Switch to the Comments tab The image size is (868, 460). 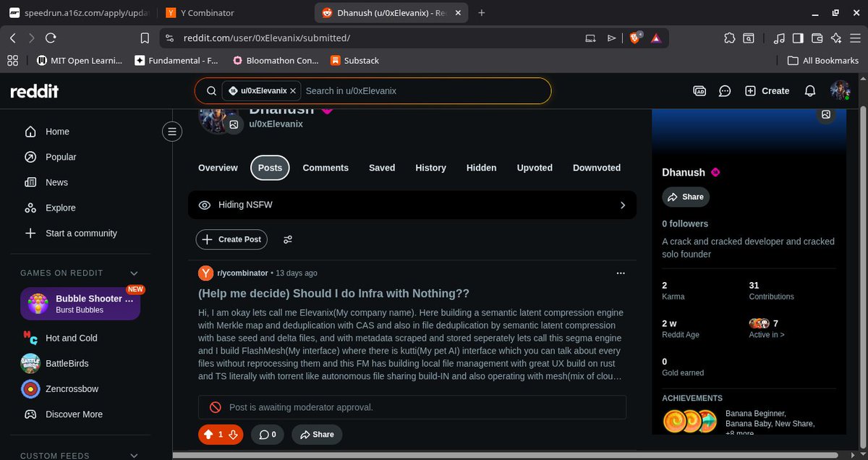tap(325, 168)
